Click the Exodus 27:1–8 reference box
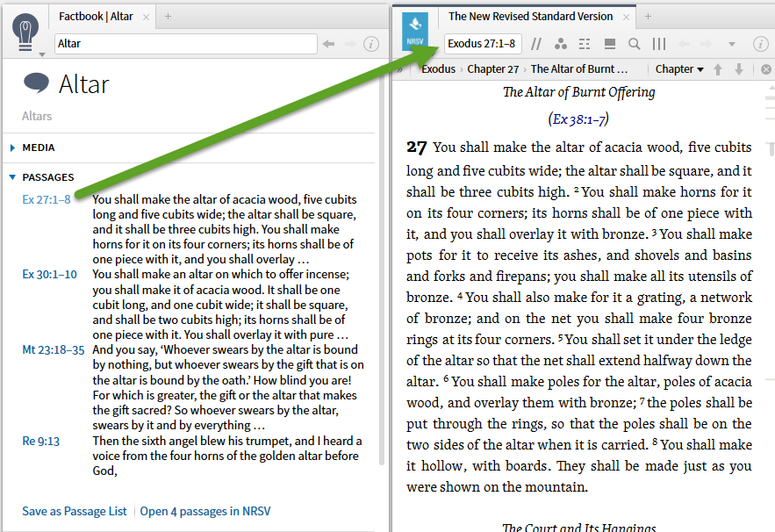 (x=482, y=44)
